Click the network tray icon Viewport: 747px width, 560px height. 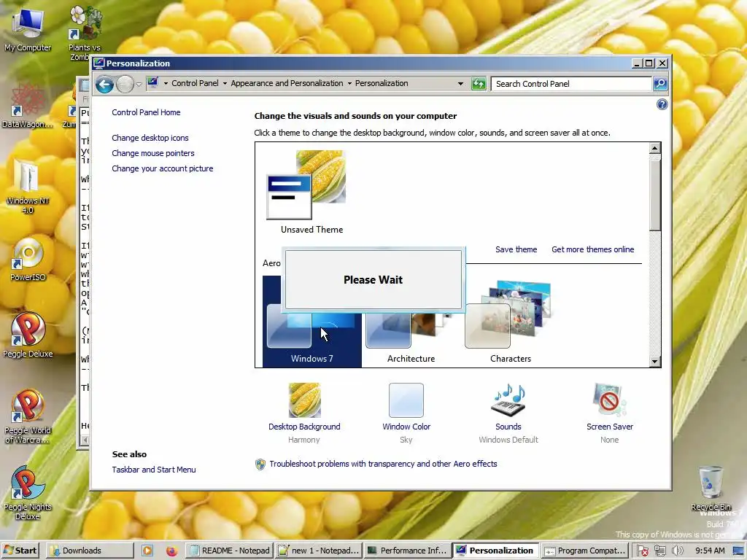(x=659, y=551)
